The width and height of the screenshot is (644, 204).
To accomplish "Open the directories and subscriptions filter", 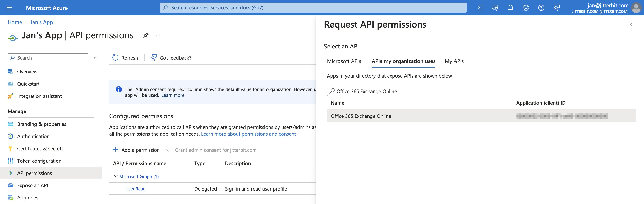I will (495, 8).
